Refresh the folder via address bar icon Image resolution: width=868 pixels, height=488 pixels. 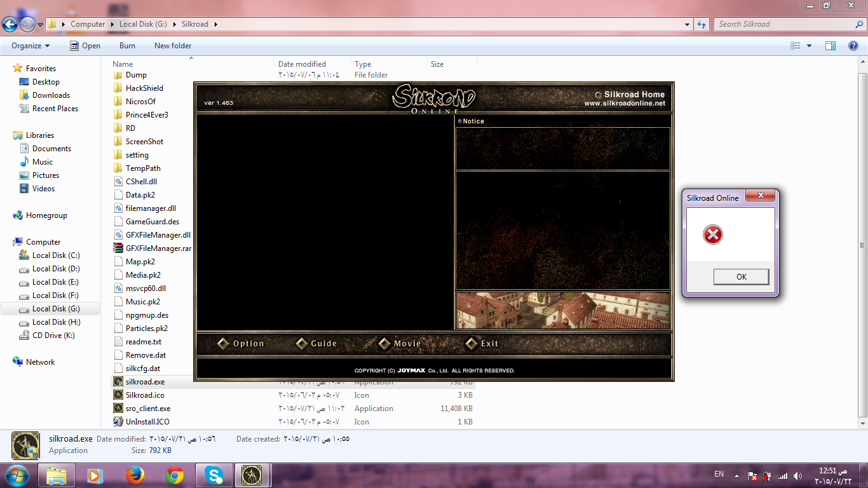(x=702, y=24)
